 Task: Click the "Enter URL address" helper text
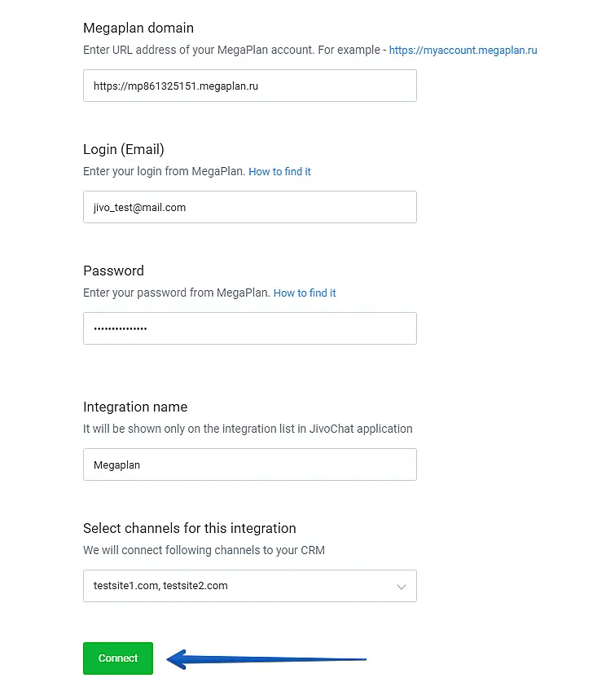pos(233,51)
